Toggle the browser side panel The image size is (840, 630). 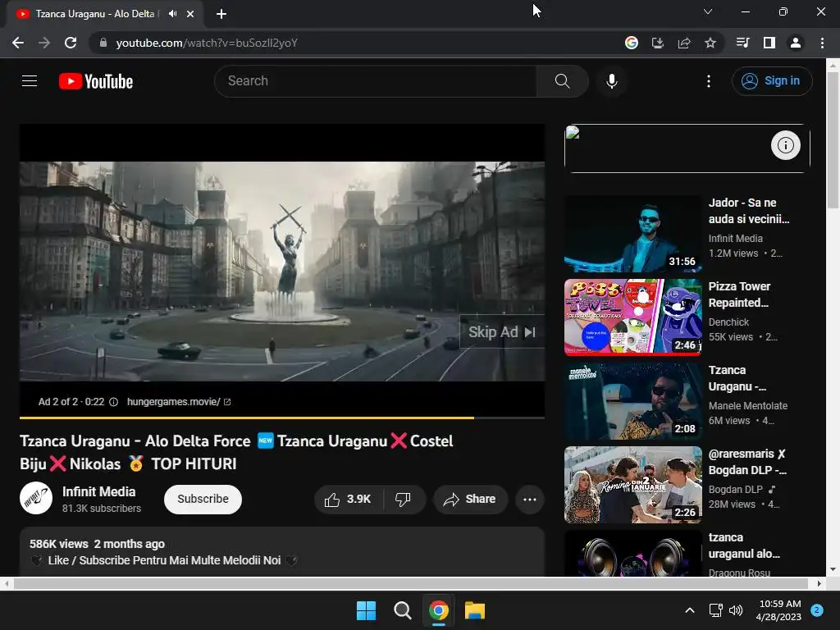point(769,43)
